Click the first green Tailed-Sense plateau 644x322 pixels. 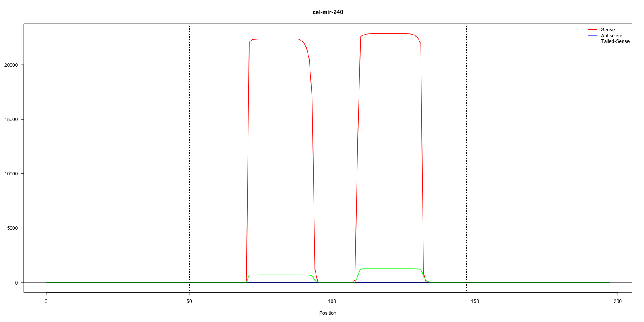pos(278,275)
